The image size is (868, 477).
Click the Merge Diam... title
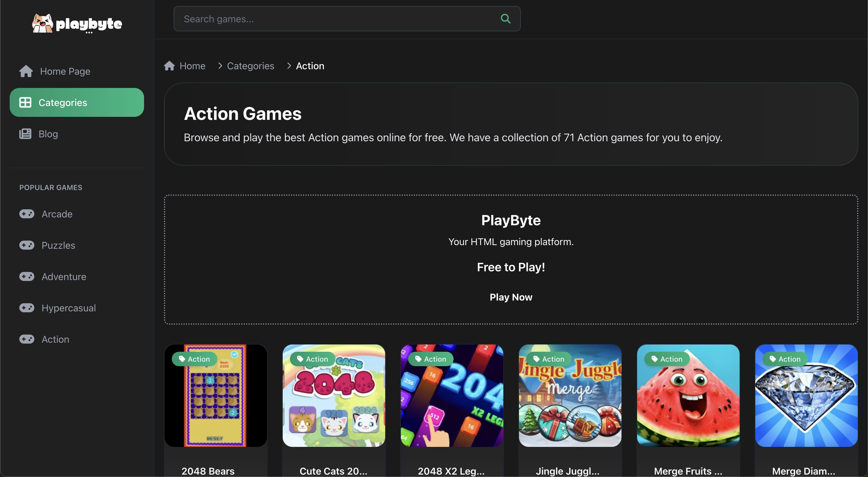[x=804, y=471]
